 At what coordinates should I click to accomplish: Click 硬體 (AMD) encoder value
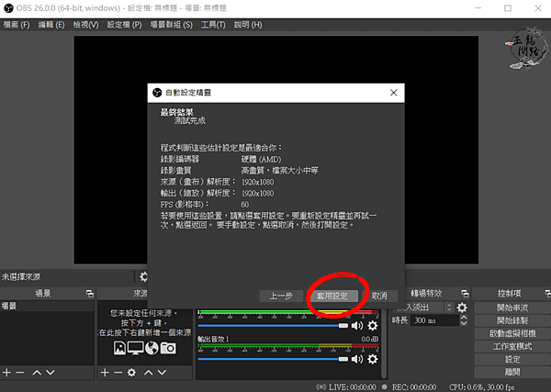261,160
